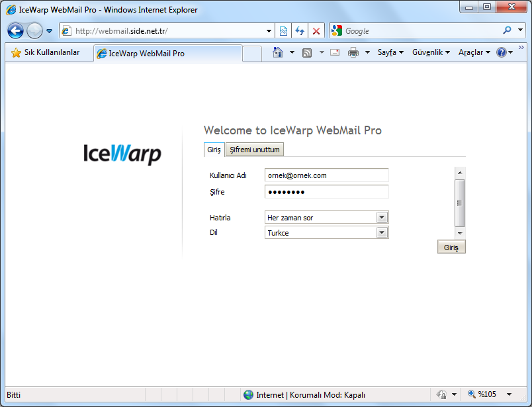Click the login form scrollbar up arrow

[460, 173]
